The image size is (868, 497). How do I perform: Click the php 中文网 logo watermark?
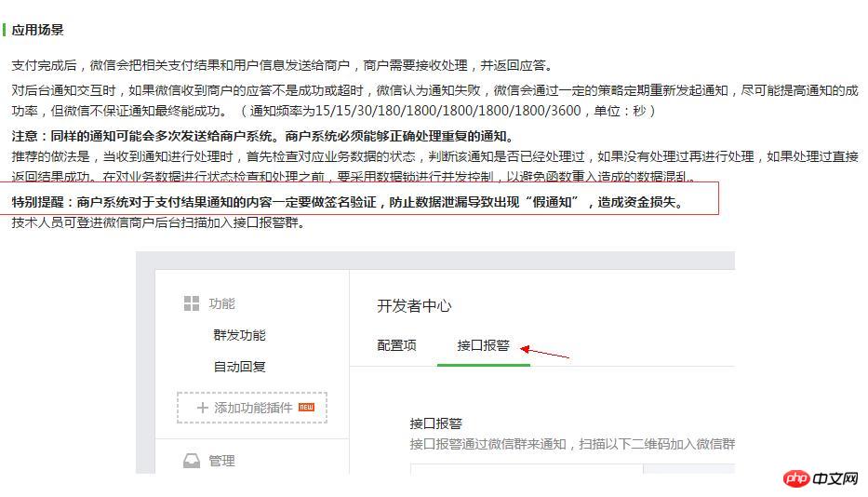821,477
